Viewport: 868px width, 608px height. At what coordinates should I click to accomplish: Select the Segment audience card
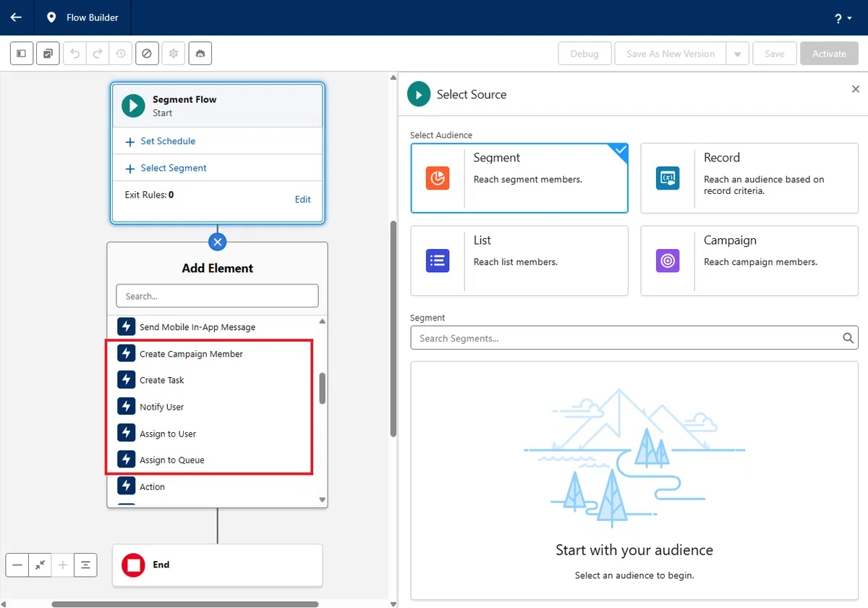pos(519,178)
